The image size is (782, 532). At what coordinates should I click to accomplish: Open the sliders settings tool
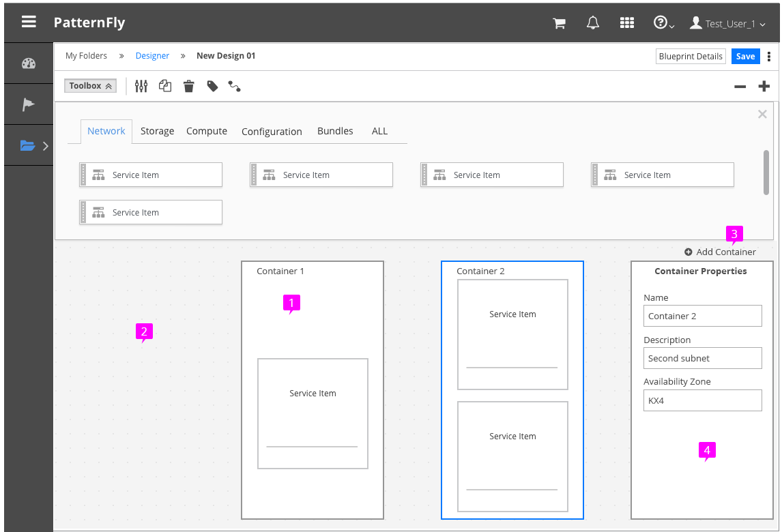[x=141, y=86]
